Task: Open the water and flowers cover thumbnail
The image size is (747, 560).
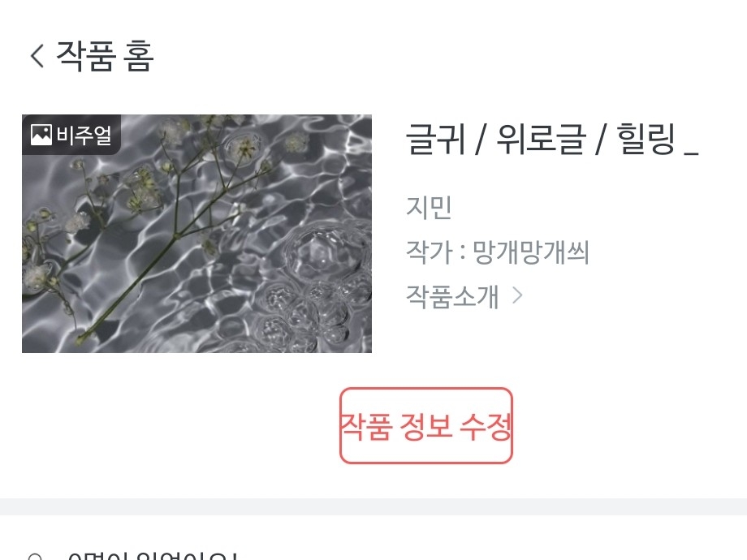Action: pyautogui.click(x=196, y=234)
